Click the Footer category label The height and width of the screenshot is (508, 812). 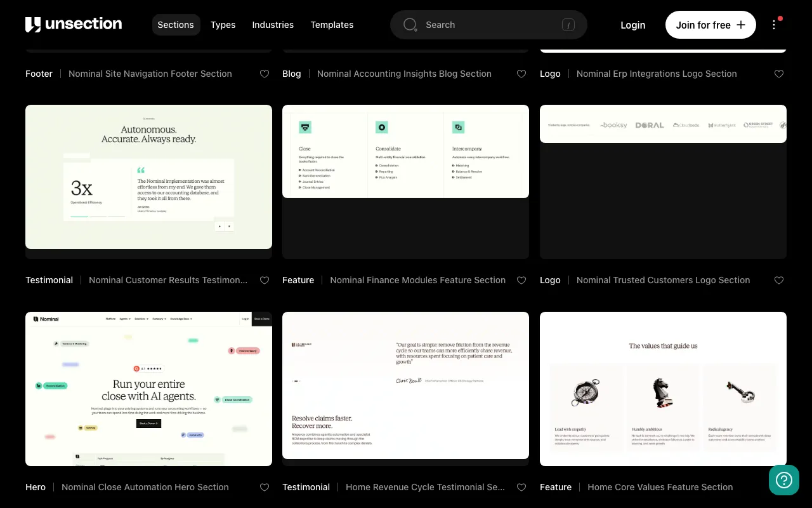(39, 74)
